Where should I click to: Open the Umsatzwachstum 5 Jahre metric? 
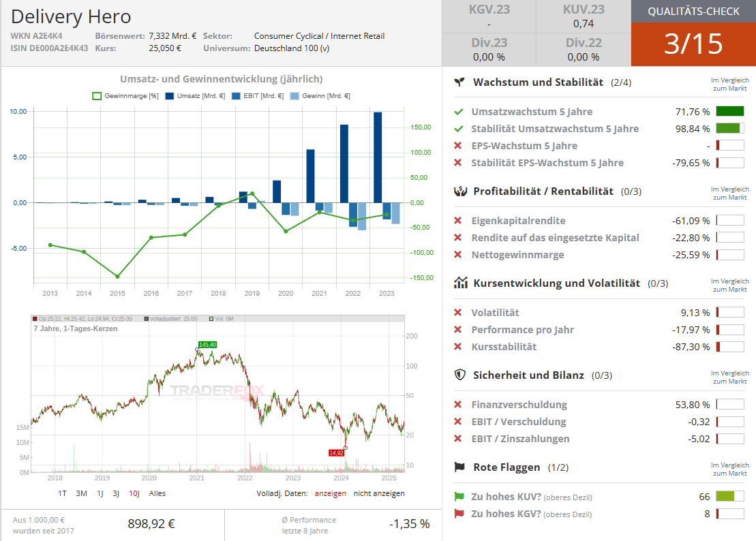[532, 112]
